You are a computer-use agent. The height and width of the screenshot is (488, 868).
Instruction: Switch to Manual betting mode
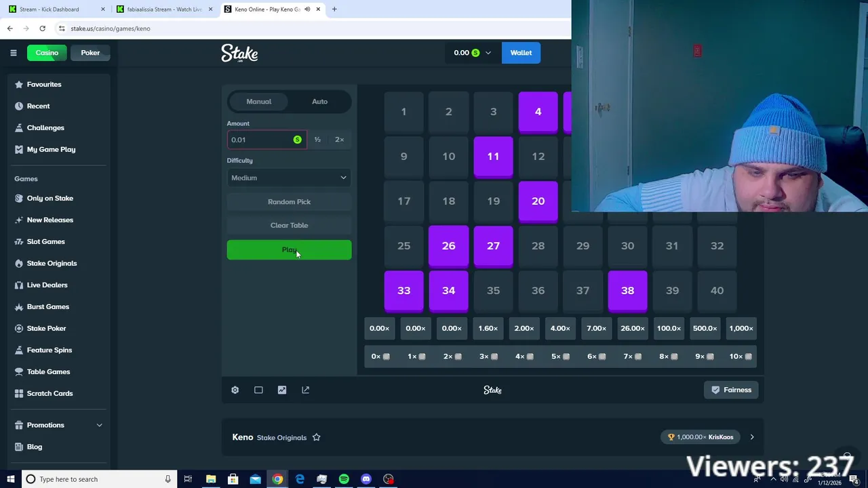click(258, 102)
